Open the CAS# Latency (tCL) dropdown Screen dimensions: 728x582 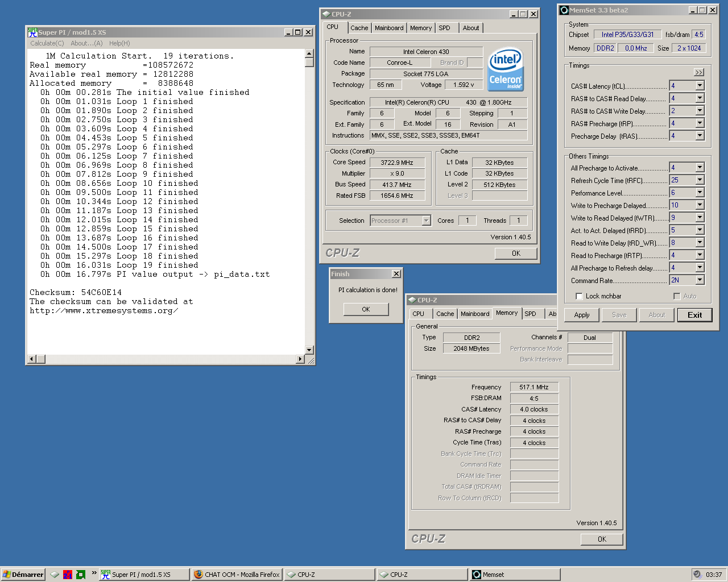700,86
